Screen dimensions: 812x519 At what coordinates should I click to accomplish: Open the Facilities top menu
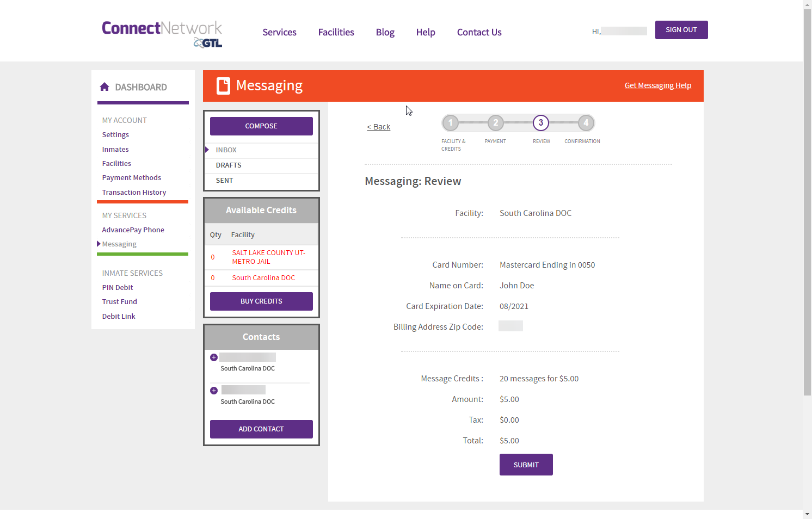[336, 32]
